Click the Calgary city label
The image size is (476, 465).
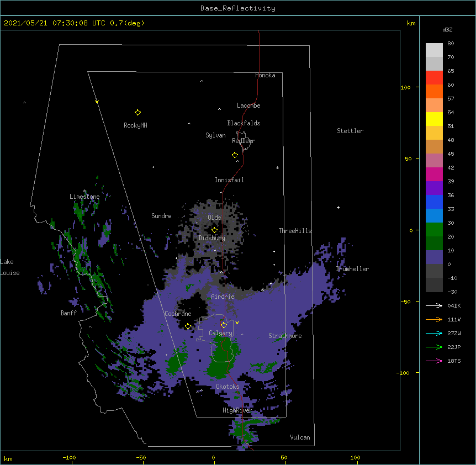click(x=220, y=333)
